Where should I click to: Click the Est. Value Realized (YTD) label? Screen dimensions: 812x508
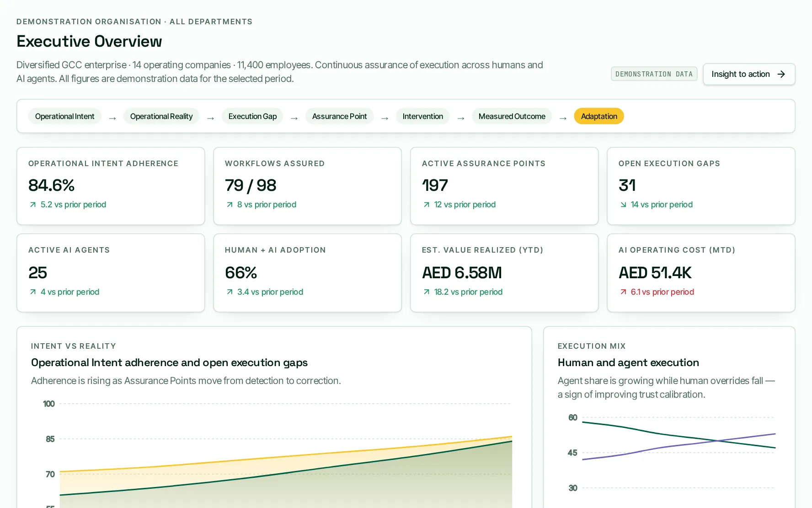point(482,250)
